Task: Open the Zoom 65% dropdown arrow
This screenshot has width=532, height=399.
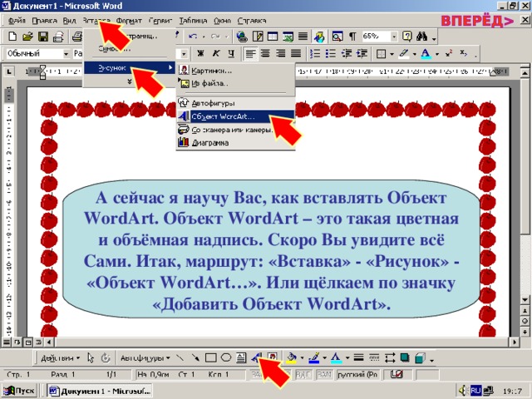Action: click(394, 37)
